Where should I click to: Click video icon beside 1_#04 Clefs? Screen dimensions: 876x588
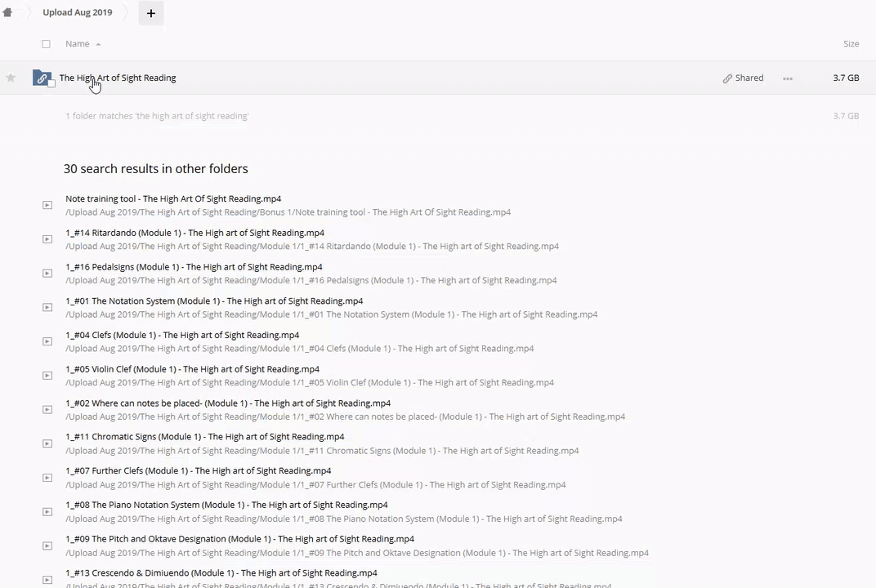(x=47, y=341)
